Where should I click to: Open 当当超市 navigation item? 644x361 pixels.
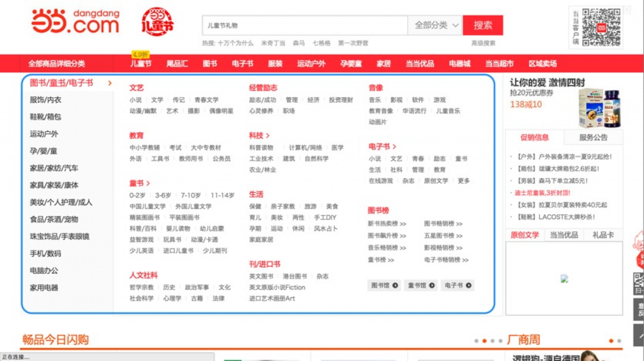tap(499, 63)
